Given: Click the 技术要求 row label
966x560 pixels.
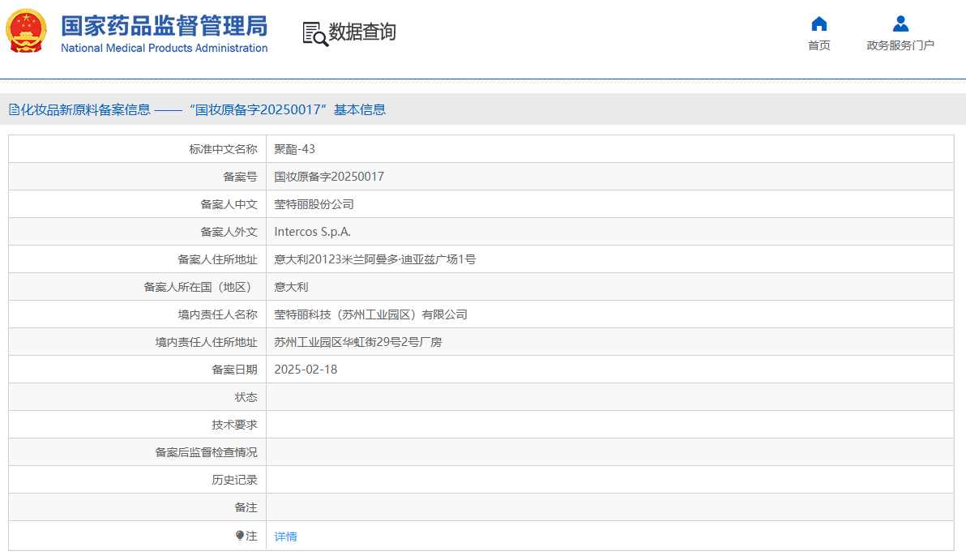Looking at the screenshot, I should pos(234,425).
